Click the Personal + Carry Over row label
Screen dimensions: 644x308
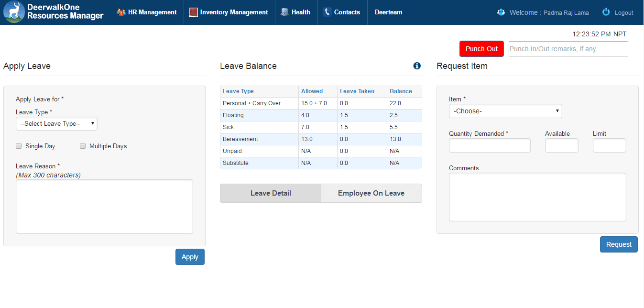251,103
